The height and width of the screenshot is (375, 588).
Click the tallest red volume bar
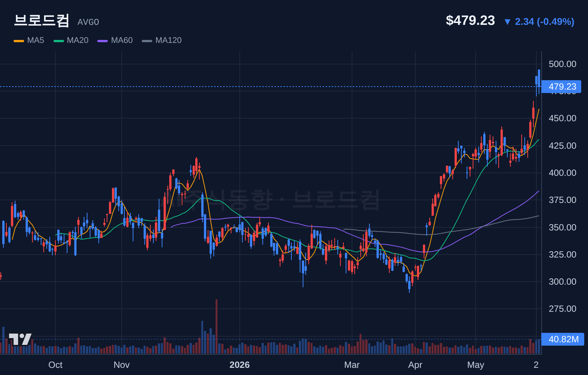pos(216,326)
